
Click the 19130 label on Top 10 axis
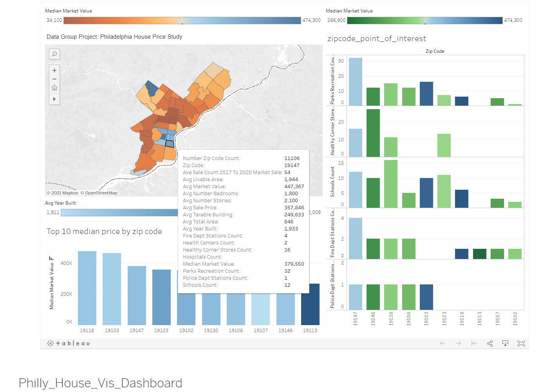click(x=211, y=331)
